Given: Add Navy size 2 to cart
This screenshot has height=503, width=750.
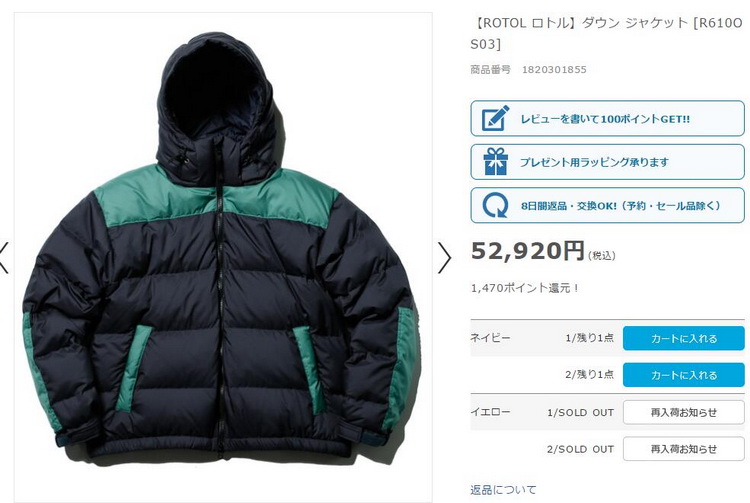Looking at the screenshot, I should click(x=684, y=375).
